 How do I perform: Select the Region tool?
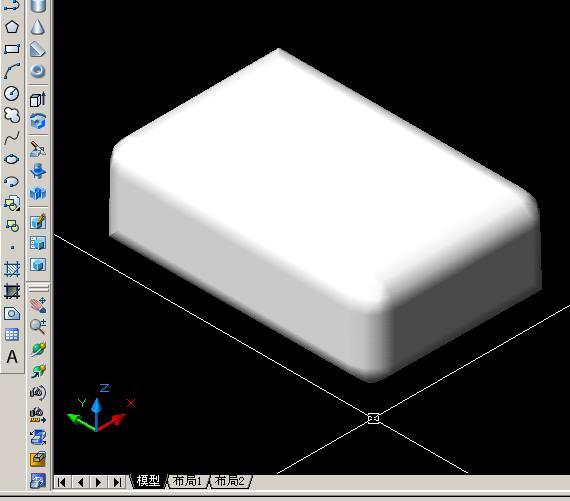point(12,313)
